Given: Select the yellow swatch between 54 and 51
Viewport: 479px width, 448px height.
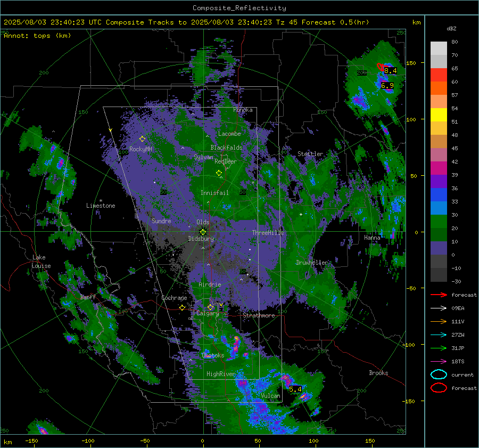Looking at the screenshot, I should (439, 115).
